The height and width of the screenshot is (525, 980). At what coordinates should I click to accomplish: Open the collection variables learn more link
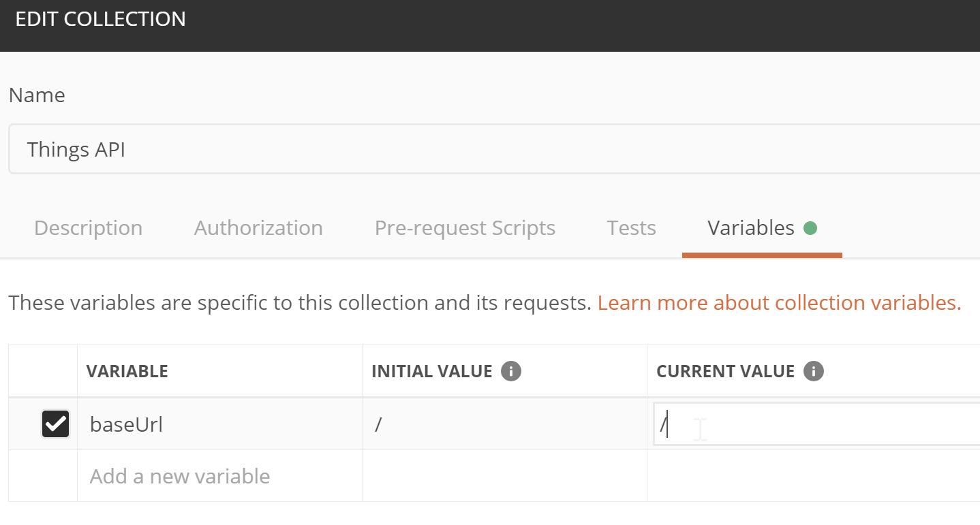[780, 302]
